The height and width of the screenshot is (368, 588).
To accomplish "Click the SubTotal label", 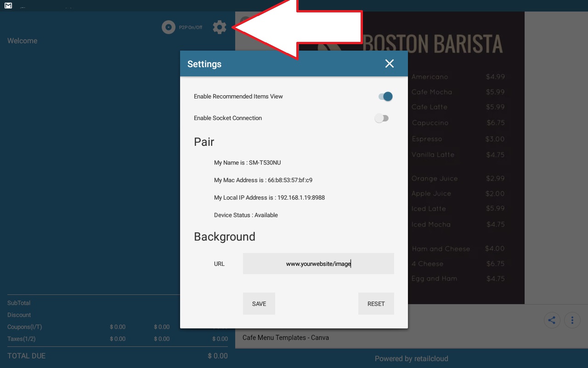I will click(19, 303).
